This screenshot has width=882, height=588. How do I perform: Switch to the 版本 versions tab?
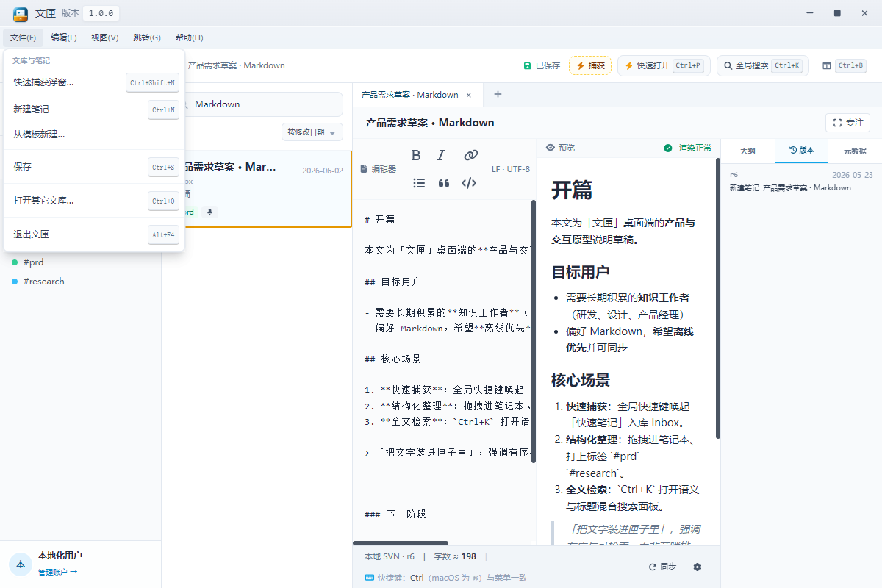pos(801,151)
